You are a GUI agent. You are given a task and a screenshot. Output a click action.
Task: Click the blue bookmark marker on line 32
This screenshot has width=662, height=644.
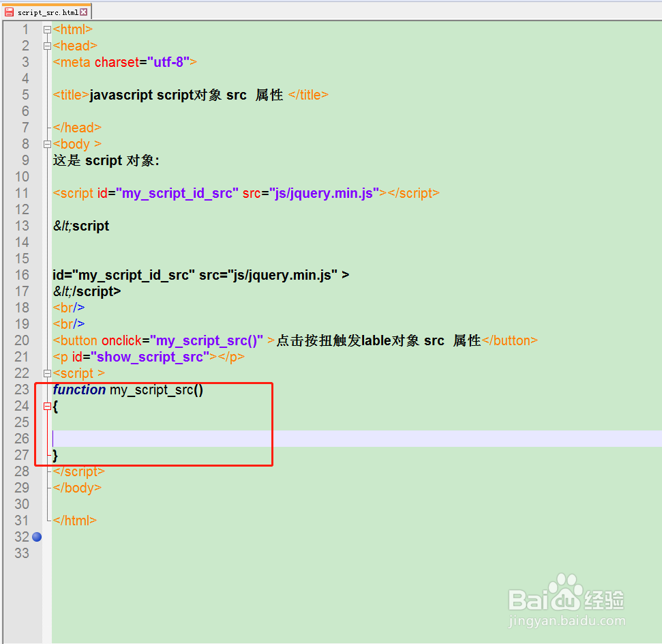37,537
